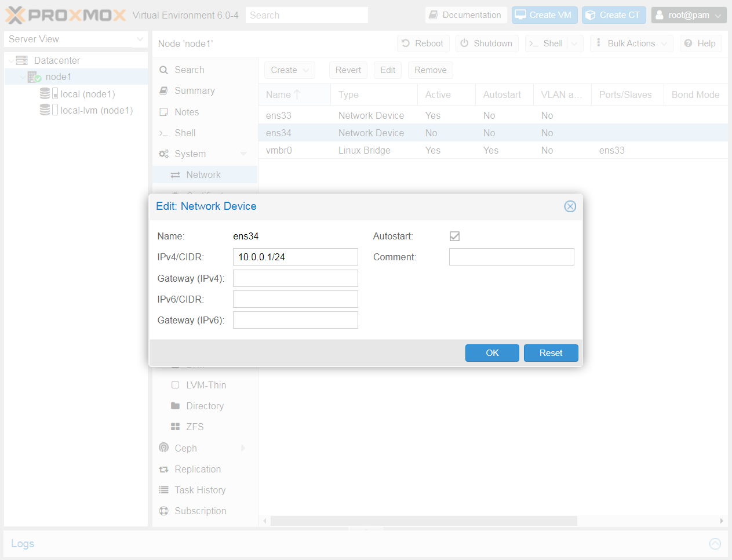732x560 pixels.
Task: Click the Reset button in dialog
Action: click(x=551, y=353)
